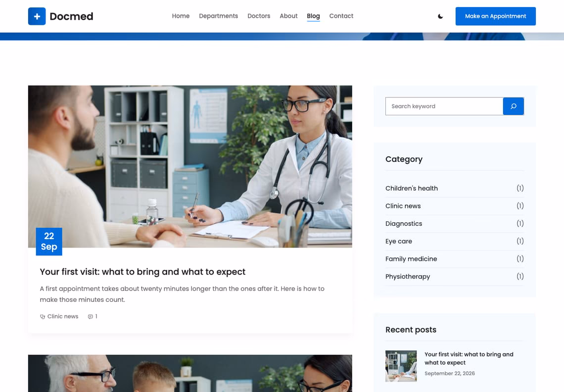
Task: Click the doctor consultation featured image
Action: tap(190, 166)
